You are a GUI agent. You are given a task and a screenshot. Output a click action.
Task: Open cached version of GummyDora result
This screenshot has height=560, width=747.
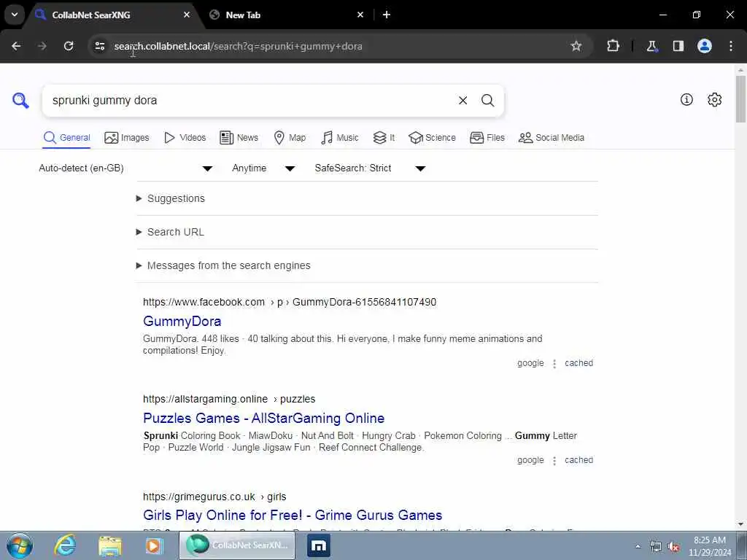(x=578, y=363)
